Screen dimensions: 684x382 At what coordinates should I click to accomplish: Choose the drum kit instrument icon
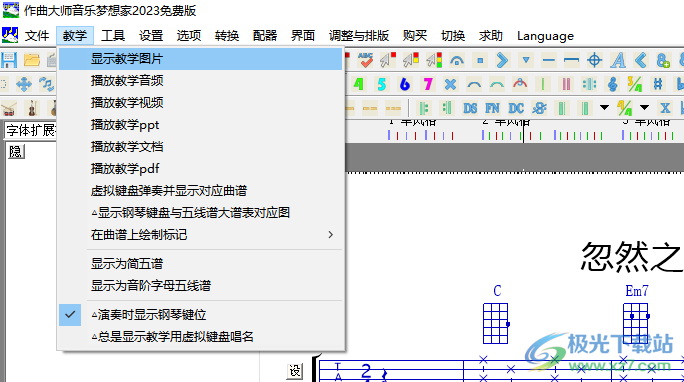pos(9,108)
